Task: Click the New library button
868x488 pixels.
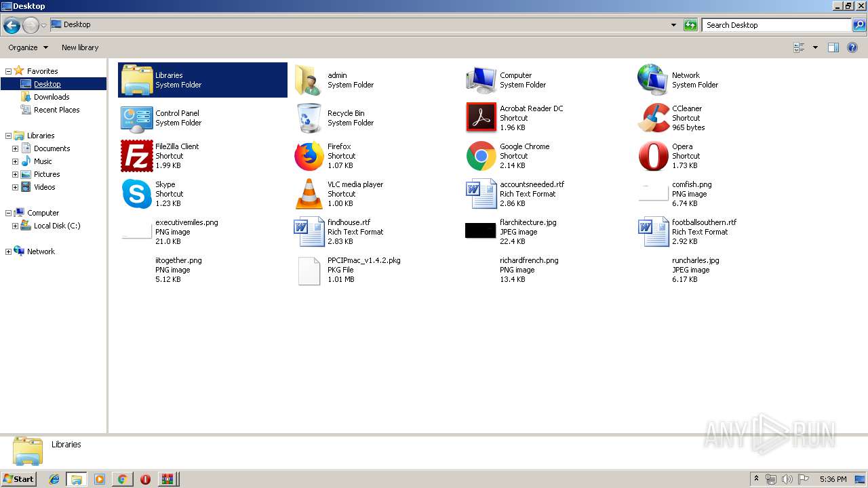Action: coord(80,47)
